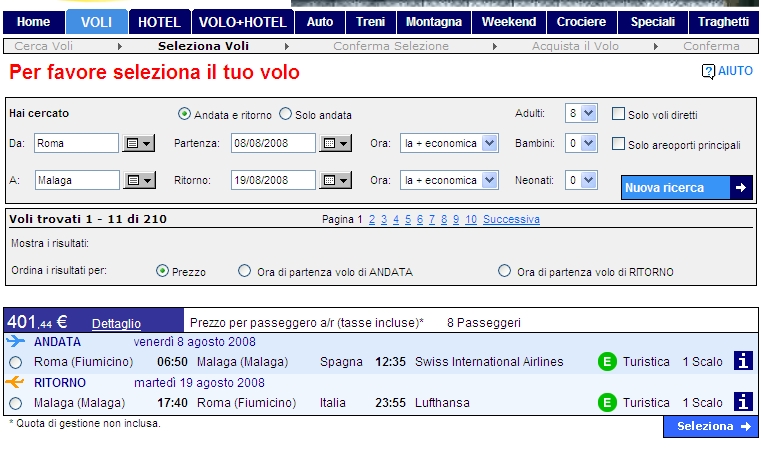The height and width of the screenshot is (451, 761).
Task: Switch to the HOTEL tab
Action: pos(159,22)
